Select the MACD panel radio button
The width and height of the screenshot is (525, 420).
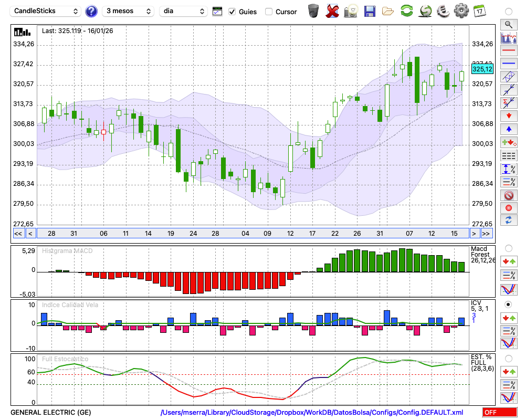[x=508, y=248]
